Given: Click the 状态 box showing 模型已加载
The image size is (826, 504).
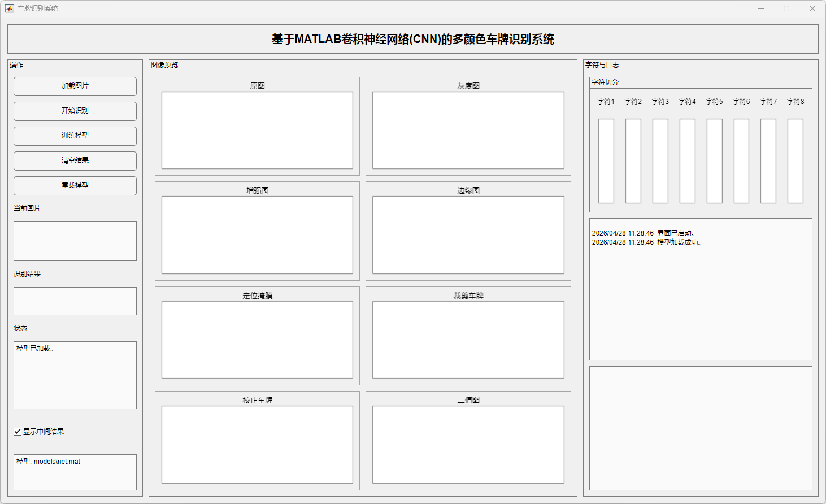Looking at the screenshot, I should pyautogui.click(x=75, y=375).
